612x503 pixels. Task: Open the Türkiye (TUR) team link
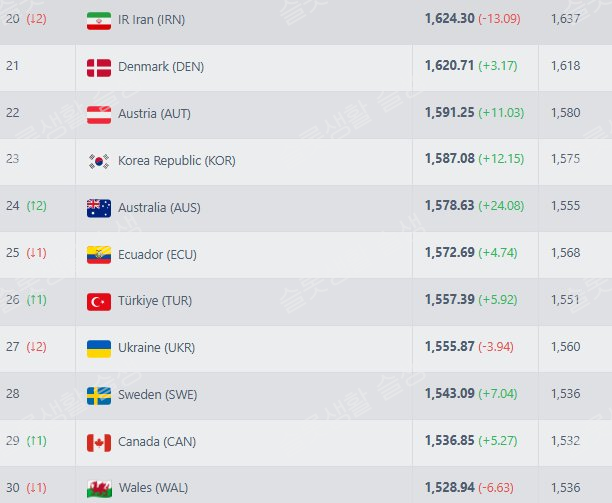[x=155, y=300]
